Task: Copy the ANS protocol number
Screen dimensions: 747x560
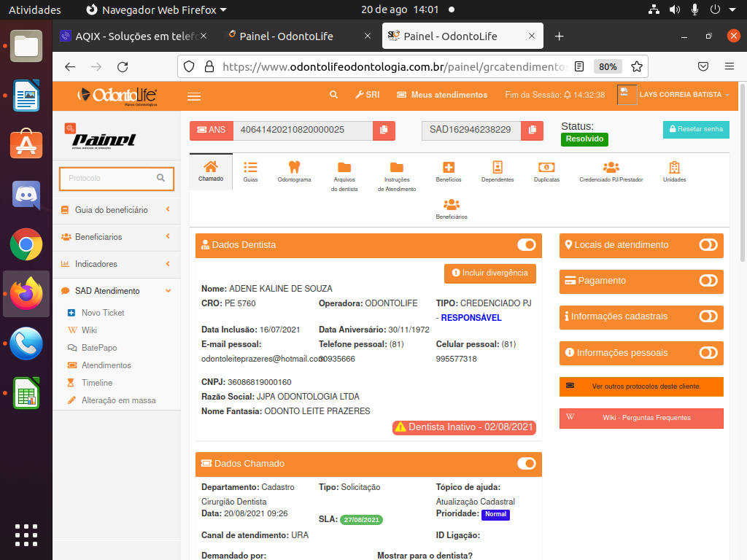Action: pyautogui.click(x=384, y=130)
